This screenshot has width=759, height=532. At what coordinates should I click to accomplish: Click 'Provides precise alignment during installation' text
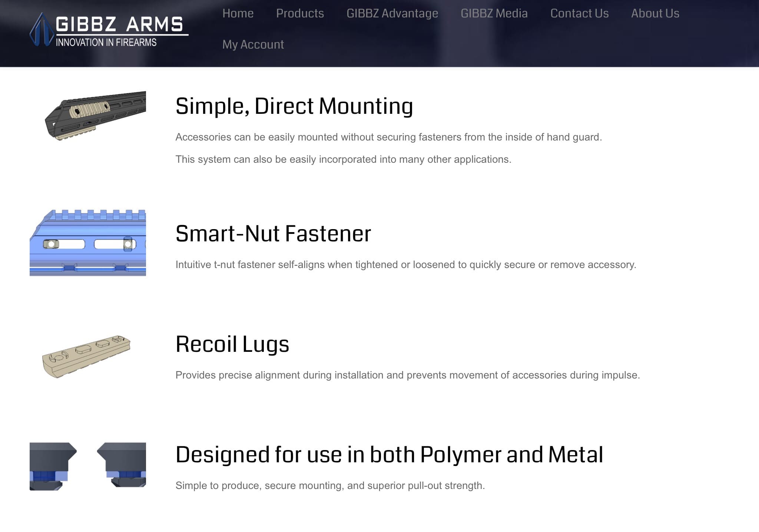[x=408, y=375]
